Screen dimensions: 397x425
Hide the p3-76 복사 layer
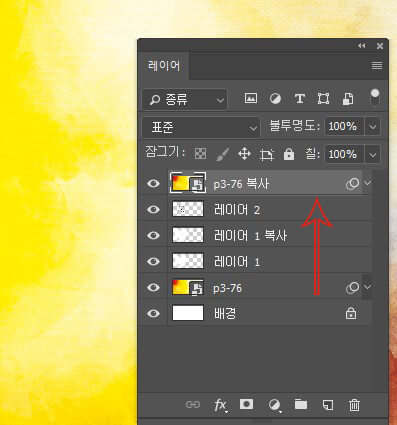tap(153, 183)
